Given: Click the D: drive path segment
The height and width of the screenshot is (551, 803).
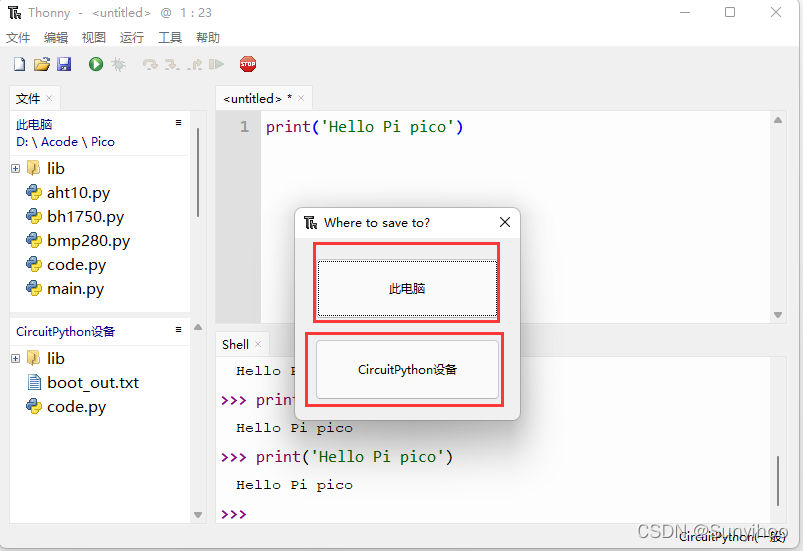Looking at the screenshot, I should pos(22,142).
